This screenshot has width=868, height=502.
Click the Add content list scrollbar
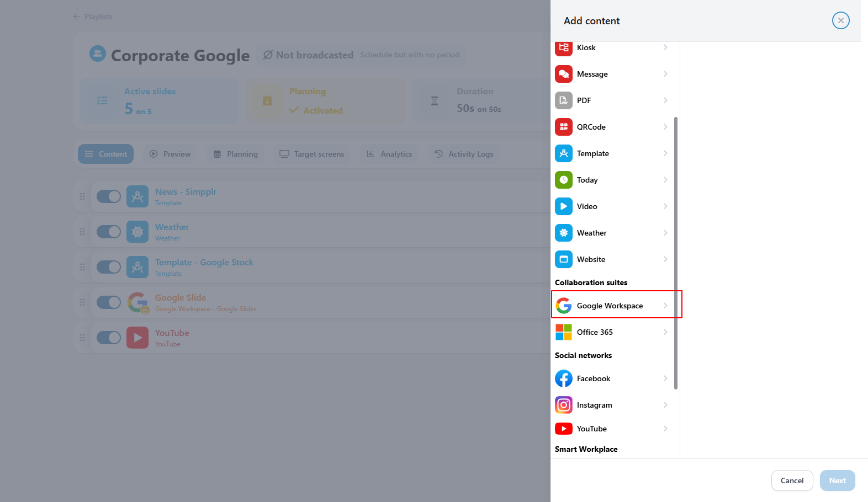(676, 253)
